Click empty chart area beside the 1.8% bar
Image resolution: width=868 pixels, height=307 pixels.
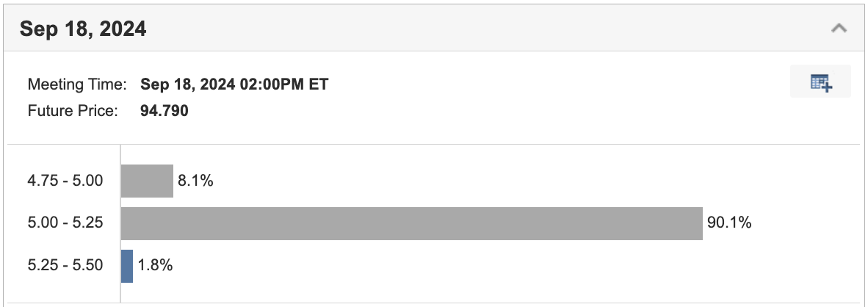[498, 266]
